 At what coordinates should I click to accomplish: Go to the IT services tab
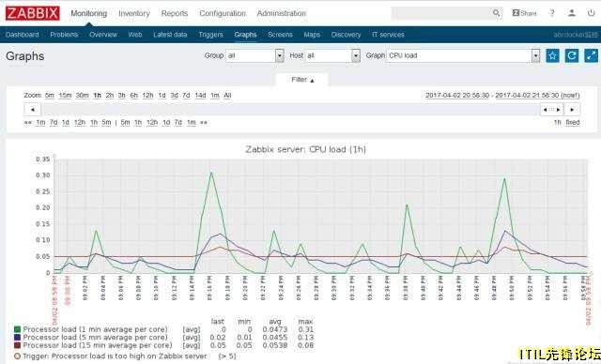388,35
